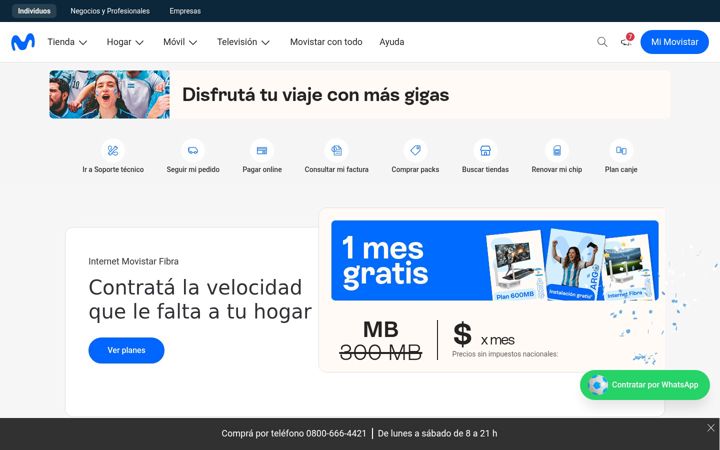The height and width of the screenshot is (450, 720).
Task: Click the Buscar tiendas label
Action: [485, 169]
